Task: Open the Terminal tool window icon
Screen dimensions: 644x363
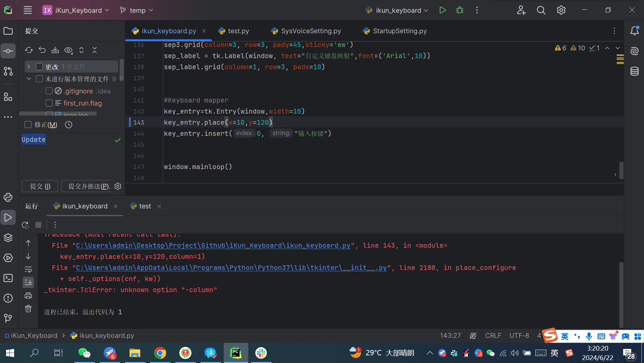Action: pos(8,278)
